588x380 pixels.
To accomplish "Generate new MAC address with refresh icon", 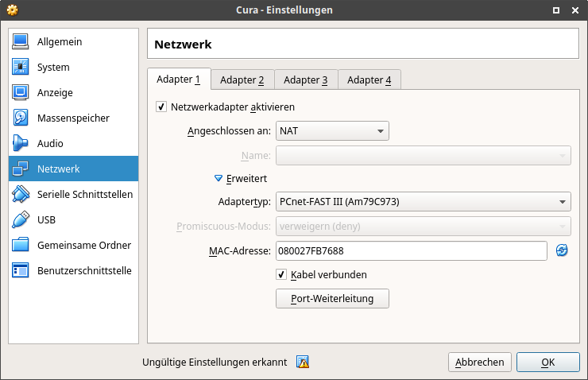I will pos(562,250).
